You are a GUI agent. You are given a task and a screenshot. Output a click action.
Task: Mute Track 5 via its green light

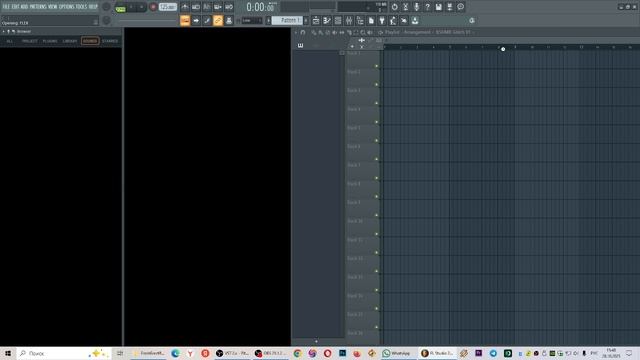(376, 140)
